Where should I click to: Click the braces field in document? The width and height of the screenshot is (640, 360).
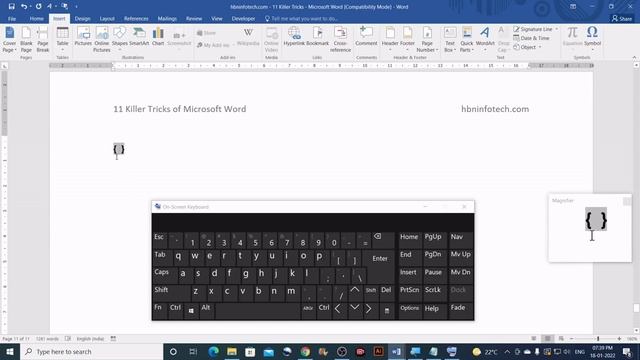click(x=119, y=149)
